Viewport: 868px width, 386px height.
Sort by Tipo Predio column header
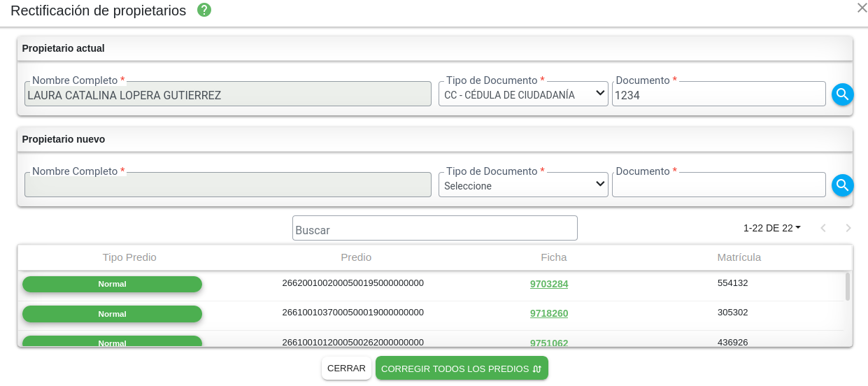pyautogui.click(x=129, y=257)
